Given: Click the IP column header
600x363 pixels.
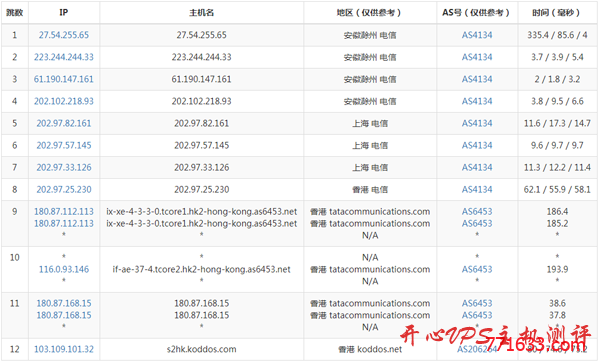Looking at the screenshot, I should click(64, 13).
